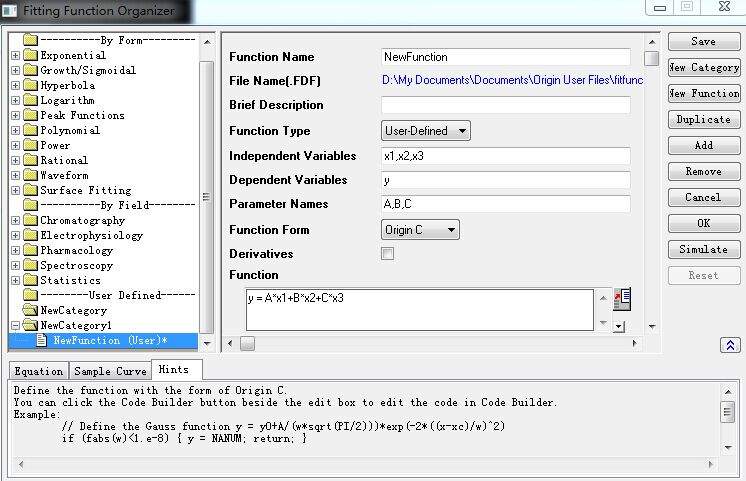Click the Brief Description input field
746x481 pixels.
click(506, 105)
